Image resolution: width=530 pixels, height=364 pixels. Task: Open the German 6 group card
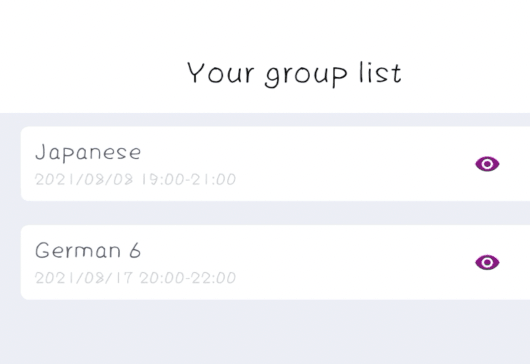pos(275,262)
